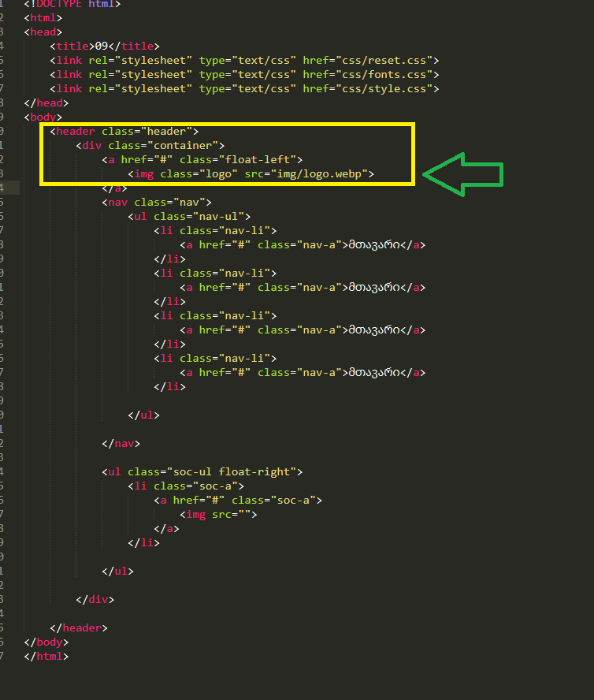Click the css/reset.css href value

(384, 60)
